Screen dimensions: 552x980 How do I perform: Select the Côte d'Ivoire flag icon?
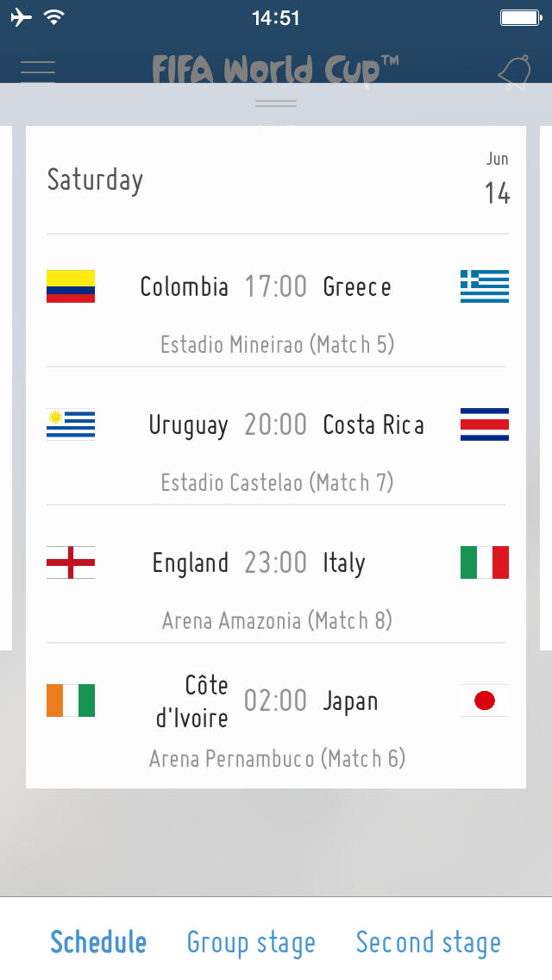click(71, 700)
